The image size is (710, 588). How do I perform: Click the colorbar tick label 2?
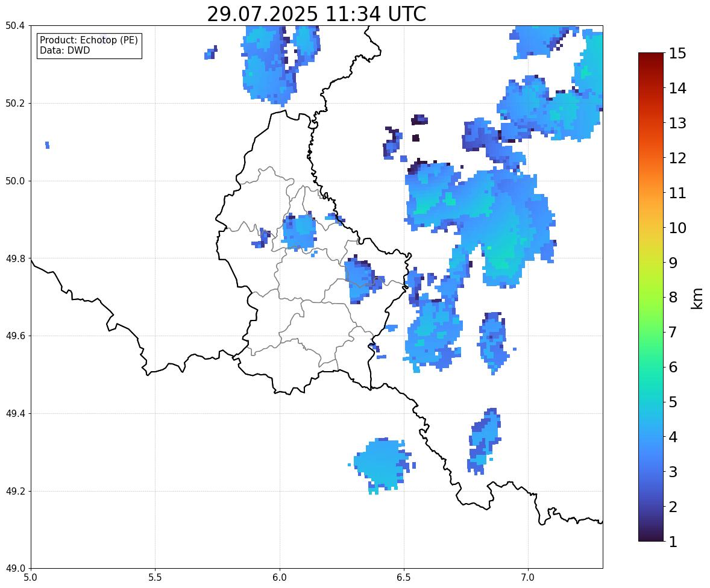[x=673, y=507]
